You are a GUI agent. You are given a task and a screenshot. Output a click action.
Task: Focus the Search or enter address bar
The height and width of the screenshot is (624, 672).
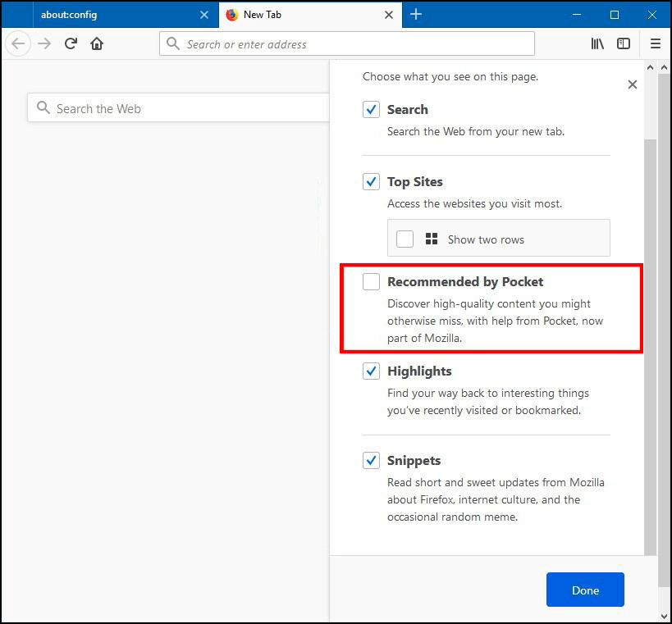[x=347, y=43]
